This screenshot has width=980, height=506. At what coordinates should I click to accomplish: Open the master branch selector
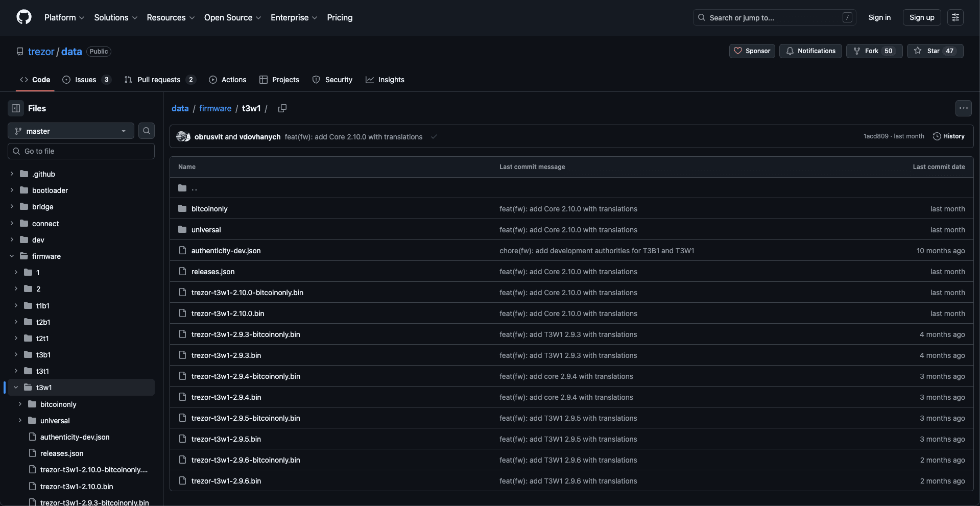pos(70,131)
